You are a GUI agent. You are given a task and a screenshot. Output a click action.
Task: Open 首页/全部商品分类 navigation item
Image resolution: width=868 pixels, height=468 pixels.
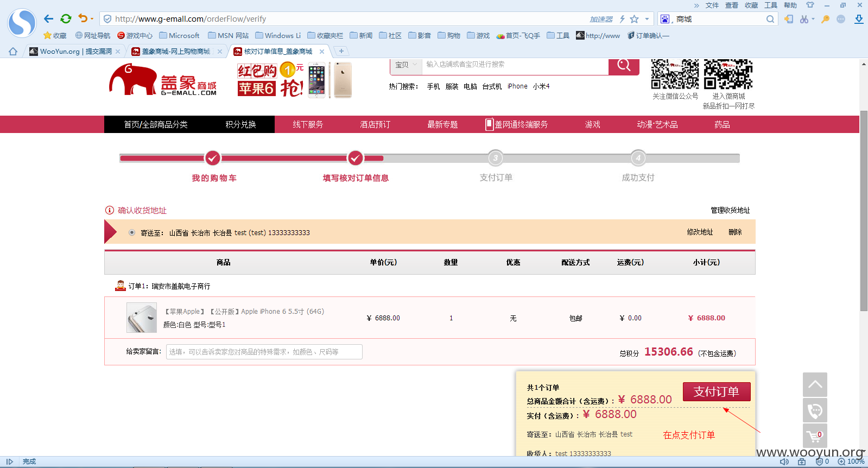[x=156, y=124]
